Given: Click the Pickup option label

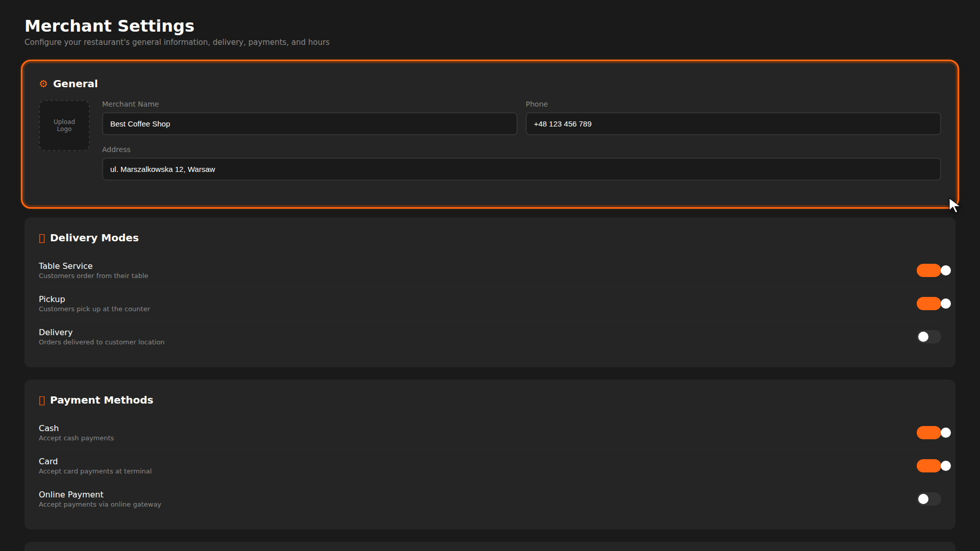Looking at the screenshot, I should pos(52,299).
